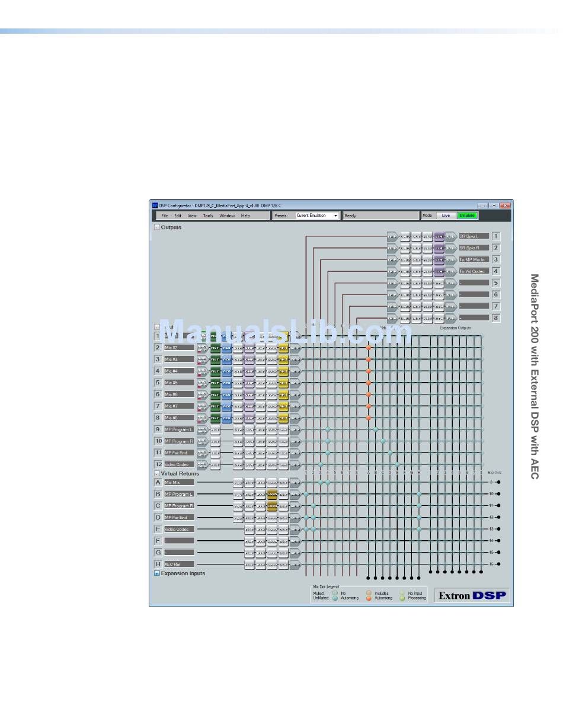Click the AEC Ref virtual return name field
This screenshot has width=563, height=728.
(180, 564)
